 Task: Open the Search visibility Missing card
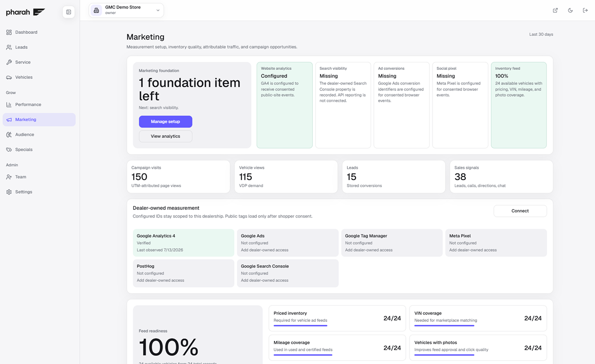click(343, 105)
